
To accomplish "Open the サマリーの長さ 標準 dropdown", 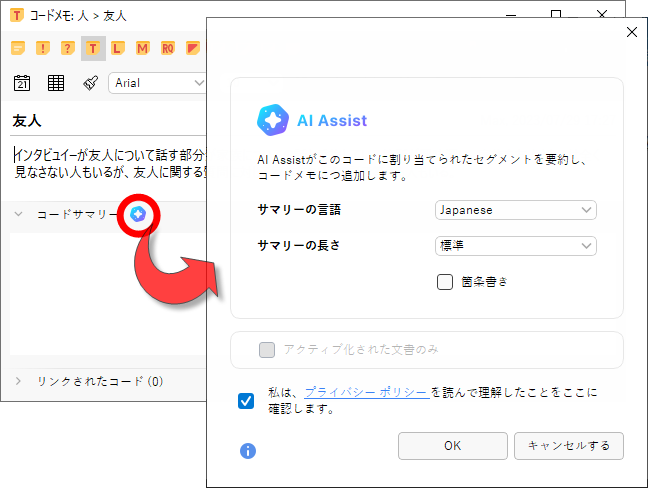I will [x=516, y=246].
